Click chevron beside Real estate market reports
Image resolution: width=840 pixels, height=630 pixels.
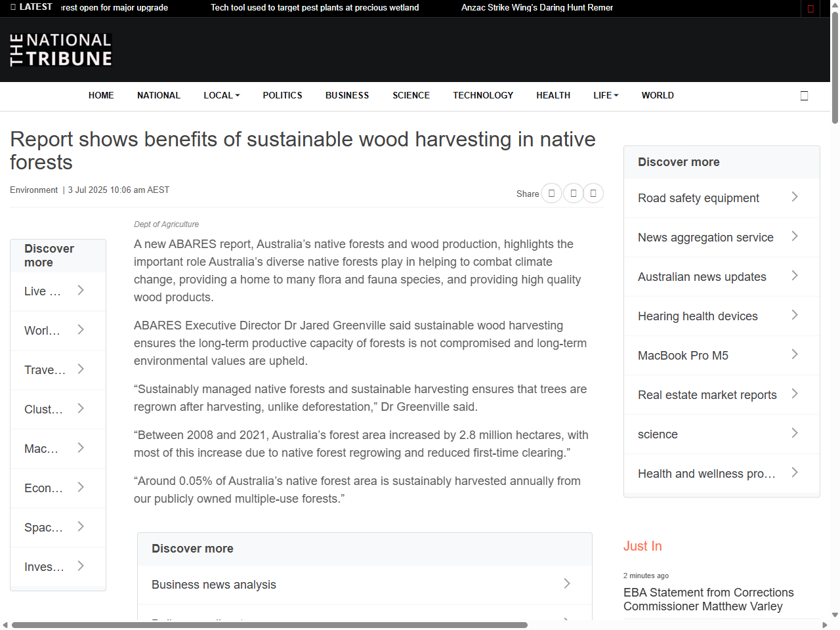[x=795, y=394]
